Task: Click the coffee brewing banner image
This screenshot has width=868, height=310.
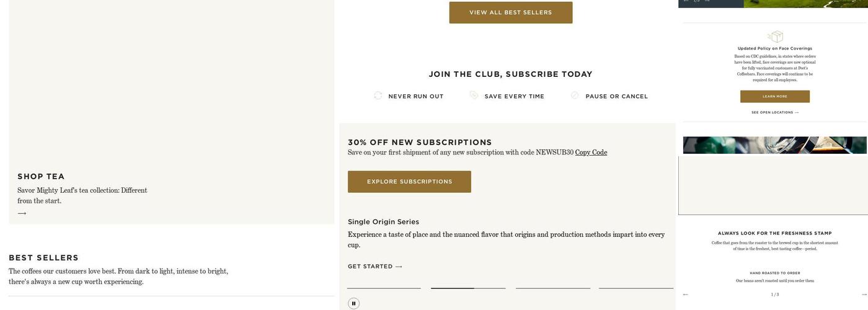Action: 775,145
